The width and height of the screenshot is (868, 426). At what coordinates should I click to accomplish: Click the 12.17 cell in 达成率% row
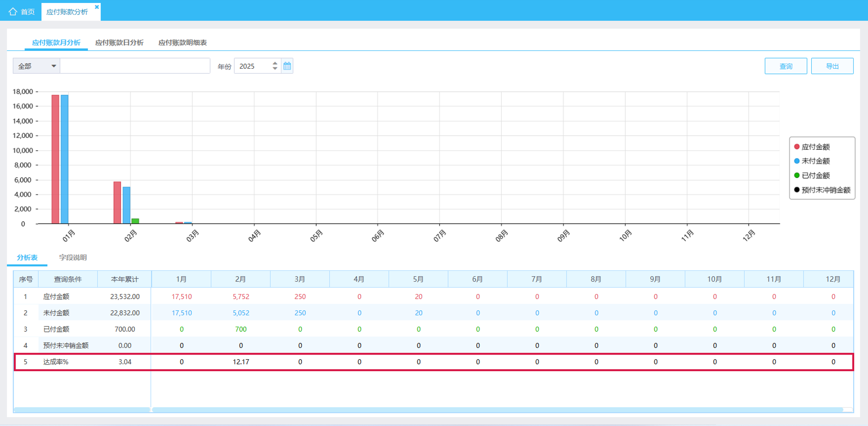(241, 362)
